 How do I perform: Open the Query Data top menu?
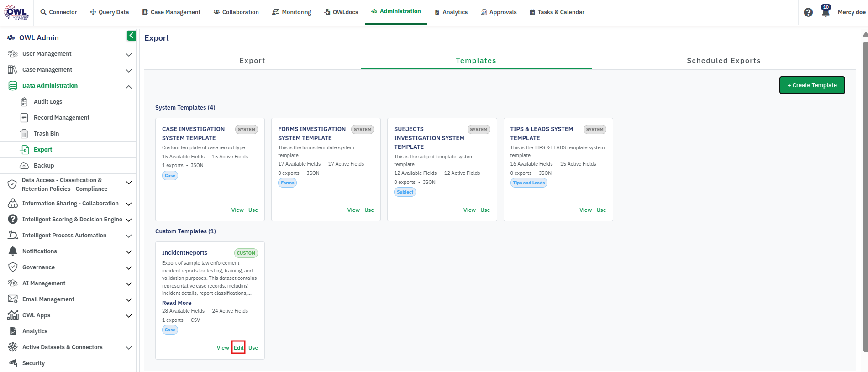[110, 12]
